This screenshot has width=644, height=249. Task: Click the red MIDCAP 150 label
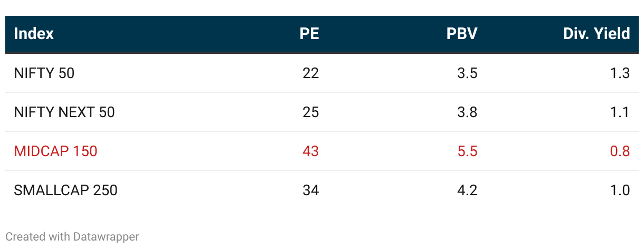[55, 151]
